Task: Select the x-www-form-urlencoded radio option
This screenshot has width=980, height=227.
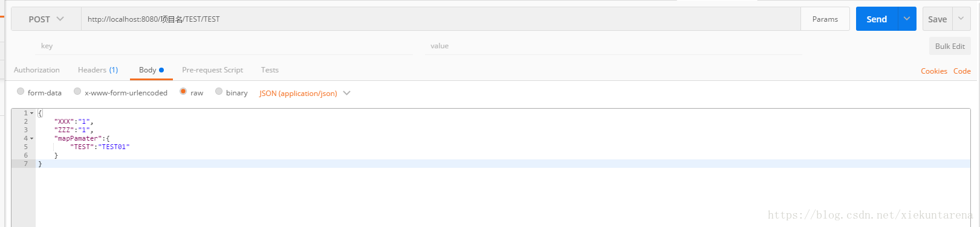Action: [77, 92]
